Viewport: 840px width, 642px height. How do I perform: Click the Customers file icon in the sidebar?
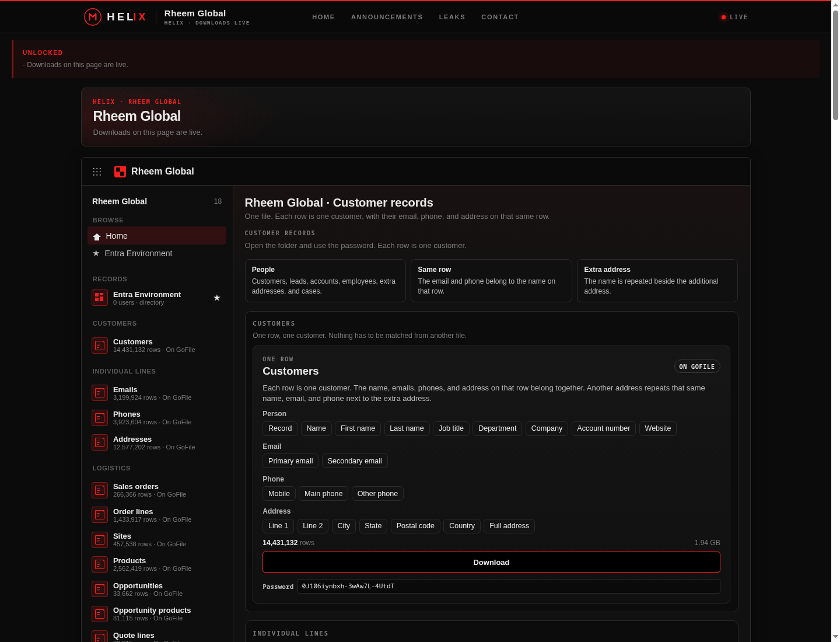pos(100,346)
